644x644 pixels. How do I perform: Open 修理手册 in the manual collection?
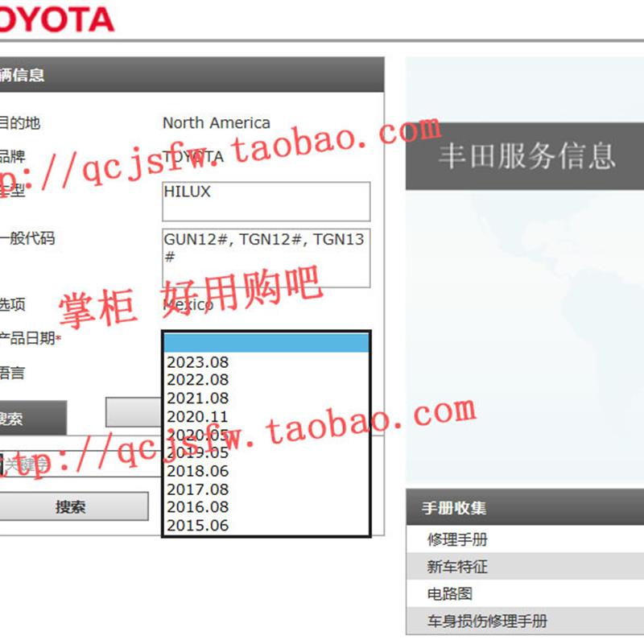click(525, 539)
